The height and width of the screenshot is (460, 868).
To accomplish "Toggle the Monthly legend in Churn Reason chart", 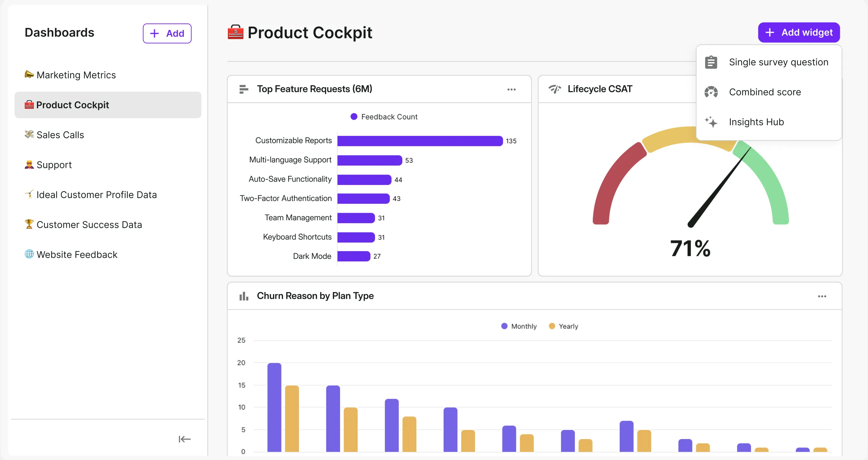I will (x=518, y=326).
